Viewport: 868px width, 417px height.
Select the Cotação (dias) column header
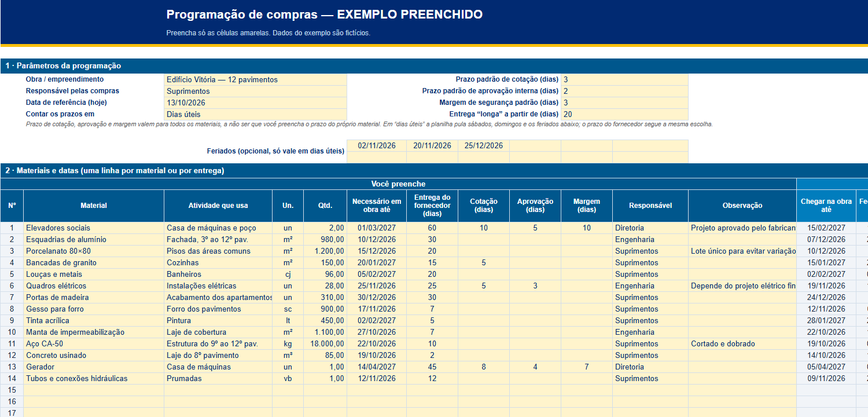click(x=484, y=206)
